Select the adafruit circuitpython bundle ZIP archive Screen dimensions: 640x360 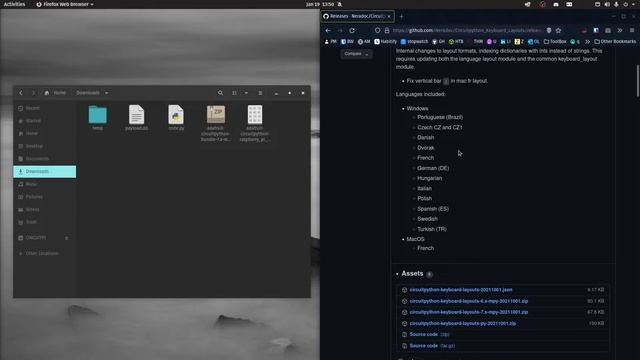point(216,123)
